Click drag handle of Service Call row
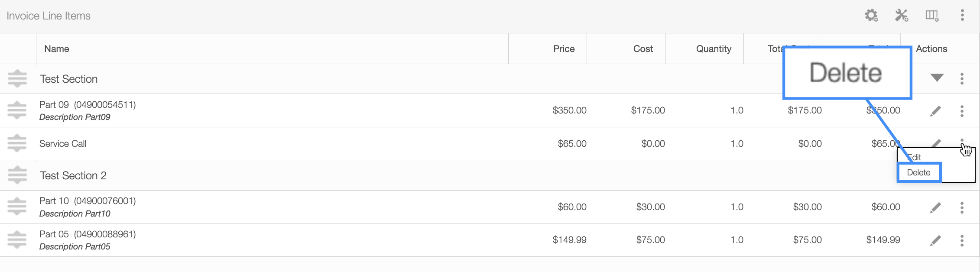The height and width of the screenshot is (272, 980). [17, 143]
